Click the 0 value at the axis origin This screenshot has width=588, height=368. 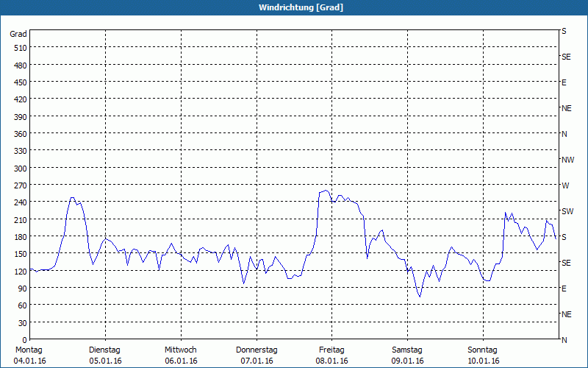(25, 340)
